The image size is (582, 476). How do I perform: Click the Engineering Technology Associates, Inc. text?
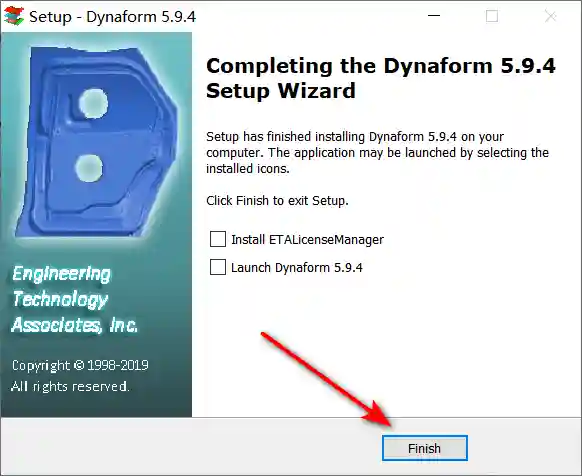pos(74,299)
